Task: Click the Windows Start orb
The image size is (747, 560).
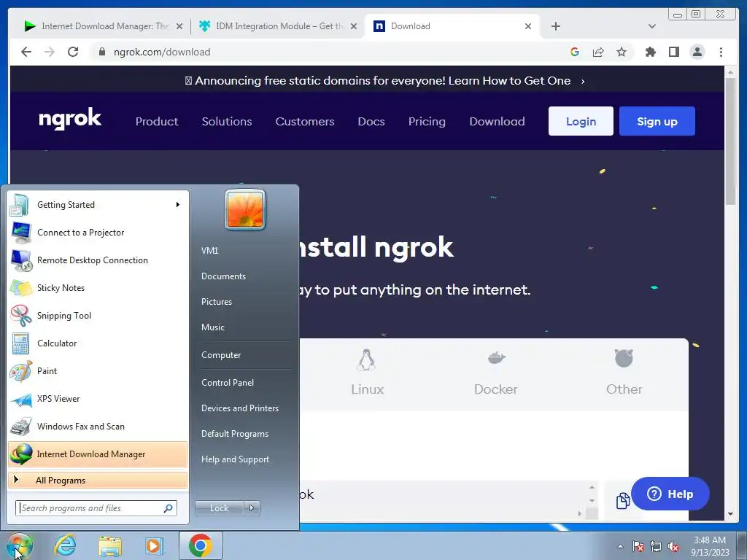Action: click(20, 545)
